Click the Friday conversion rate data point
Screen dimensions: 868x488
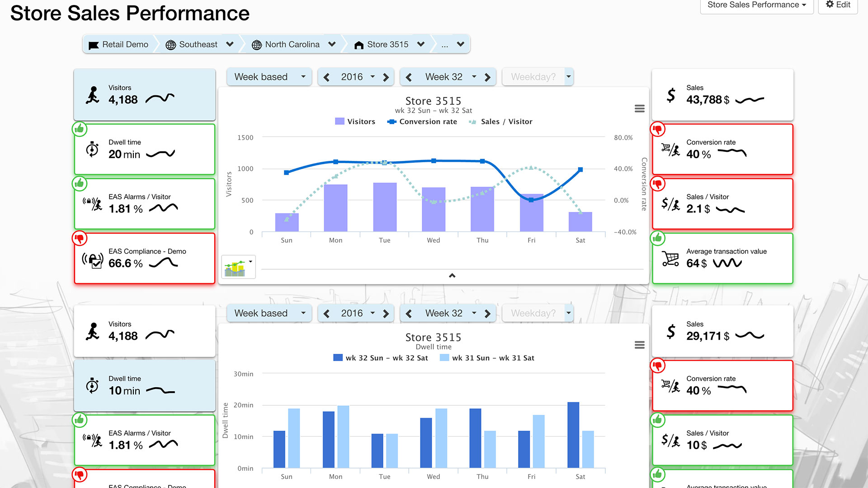[x=531, y=200]
